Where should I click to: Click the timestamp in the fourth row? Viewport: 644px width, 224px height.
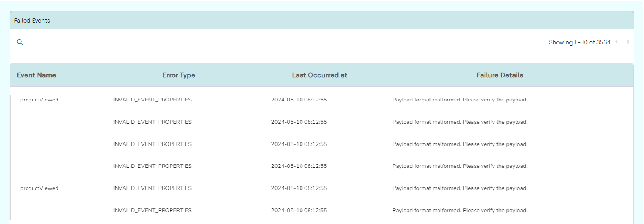point(299,166)
